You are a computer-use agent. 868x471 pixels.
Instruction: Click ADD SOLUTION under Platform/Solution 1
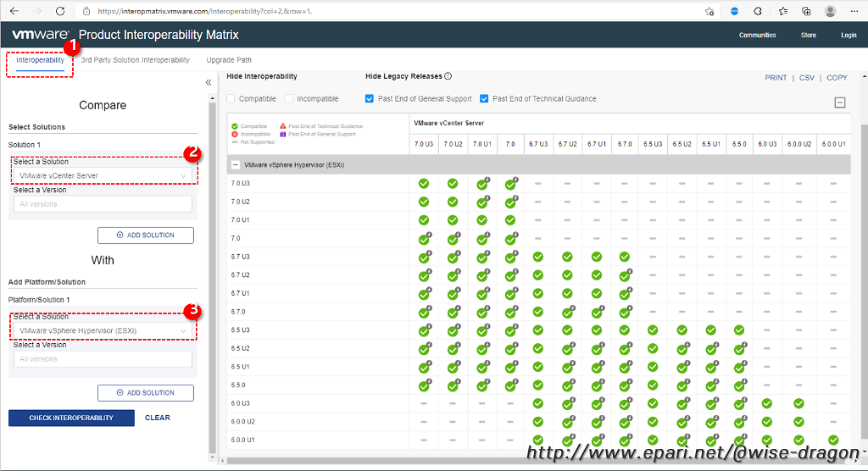pos(146,393)
